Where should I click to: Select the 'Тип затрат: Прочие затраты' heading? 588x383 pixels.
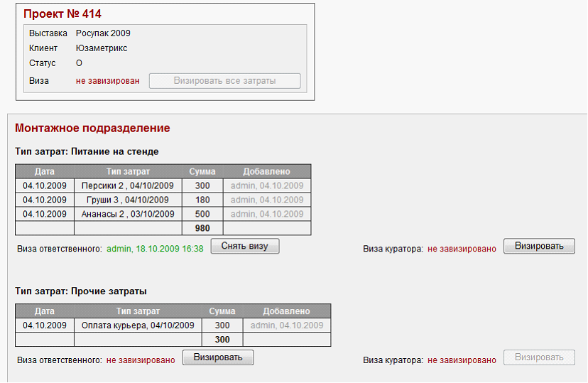[x=81, y=291]
